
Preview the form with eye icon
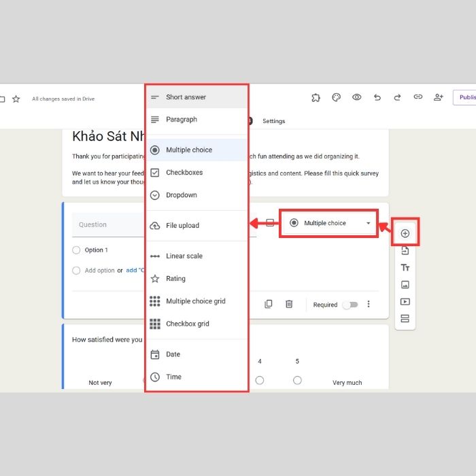[x=357, y=97]
